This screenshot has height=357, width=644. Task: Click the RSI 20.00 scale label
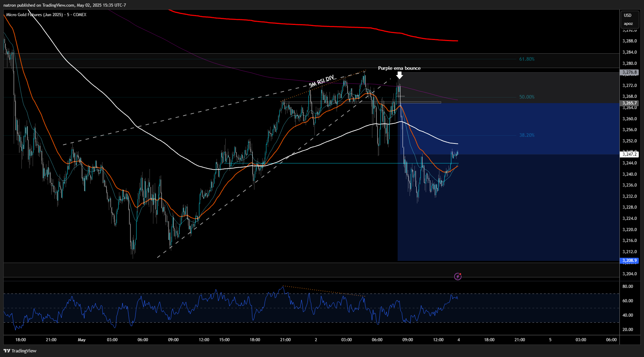point(628,330)
